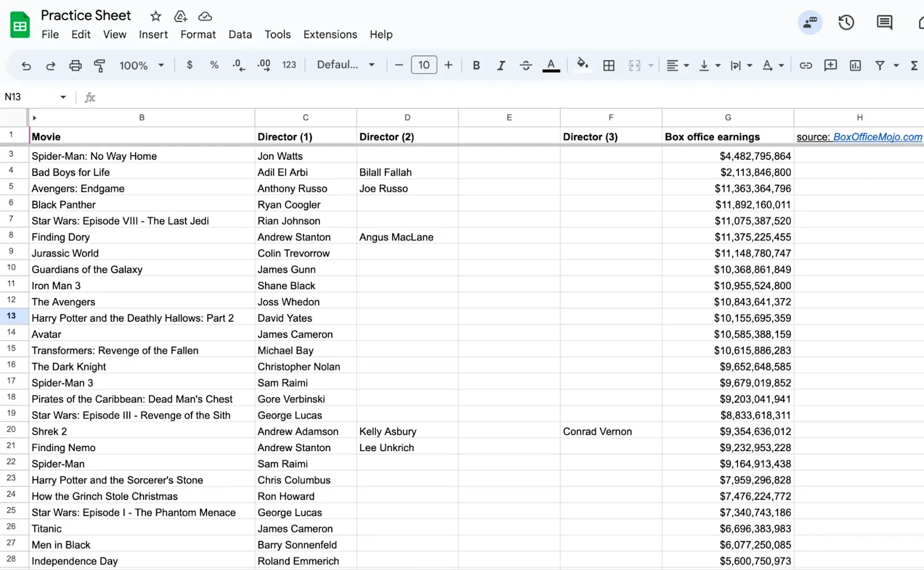Insert comment with plus-bubble icon
This screenshot has width=924, height=570.
point(830,65)
